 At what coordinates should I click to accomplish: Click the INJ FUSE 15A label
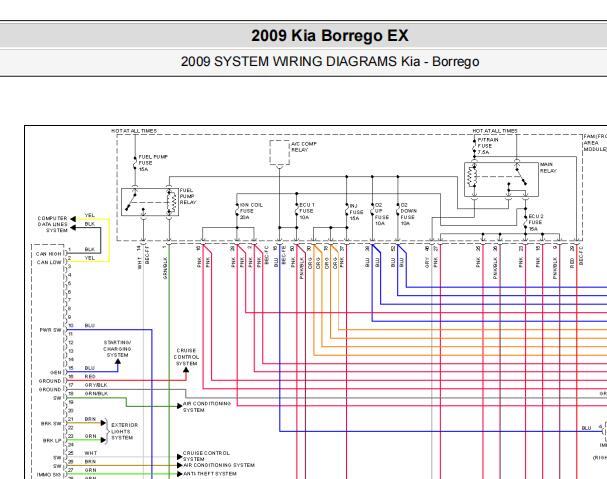(x=356, y=212)
